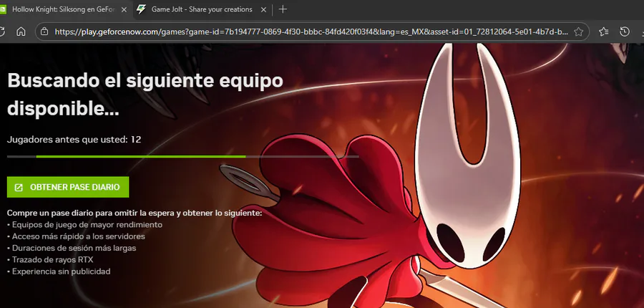Switch to Game Jolt - Share your creations tab
The width and height of the screenshot is (644, 308).
point(202,9)
